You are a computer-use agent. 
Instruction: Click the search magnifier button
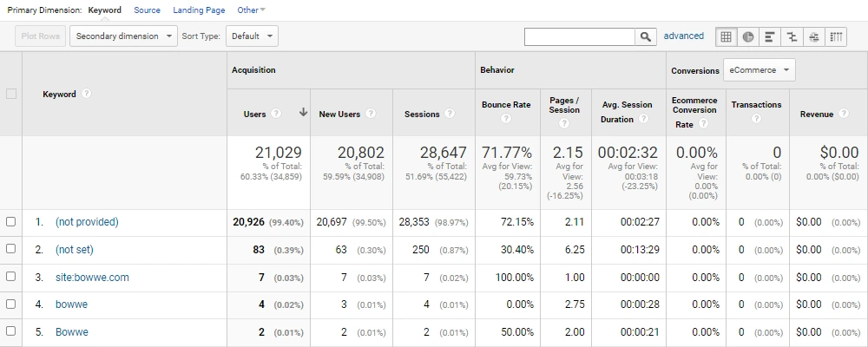(646, 36)
